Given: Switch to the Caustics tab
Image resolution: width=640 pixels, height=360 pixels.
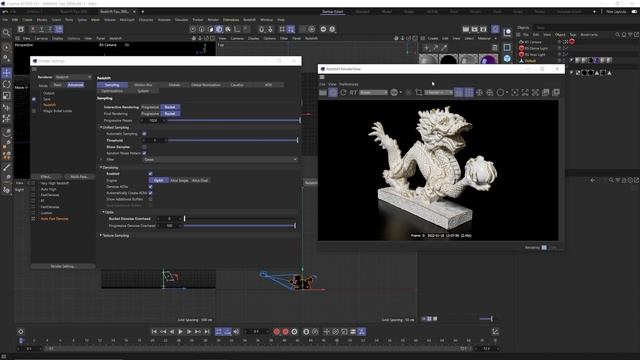Looking at the screenshot, I should (237, 85).
